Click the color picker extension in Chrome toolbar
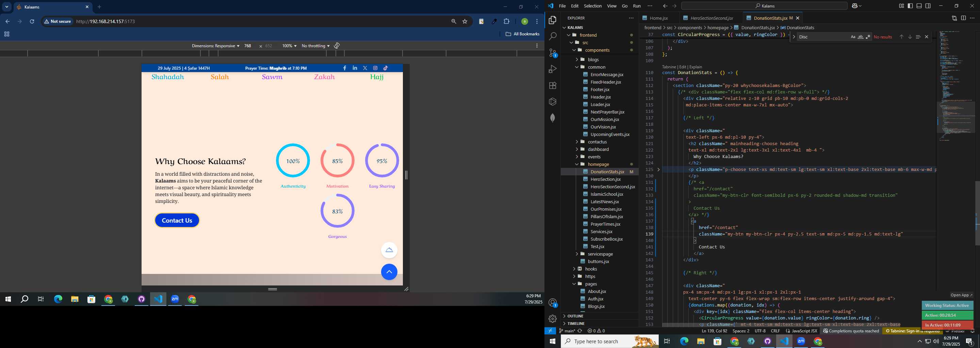The width and height of the screenshot is (980, 348). click(x=494, y=22)
